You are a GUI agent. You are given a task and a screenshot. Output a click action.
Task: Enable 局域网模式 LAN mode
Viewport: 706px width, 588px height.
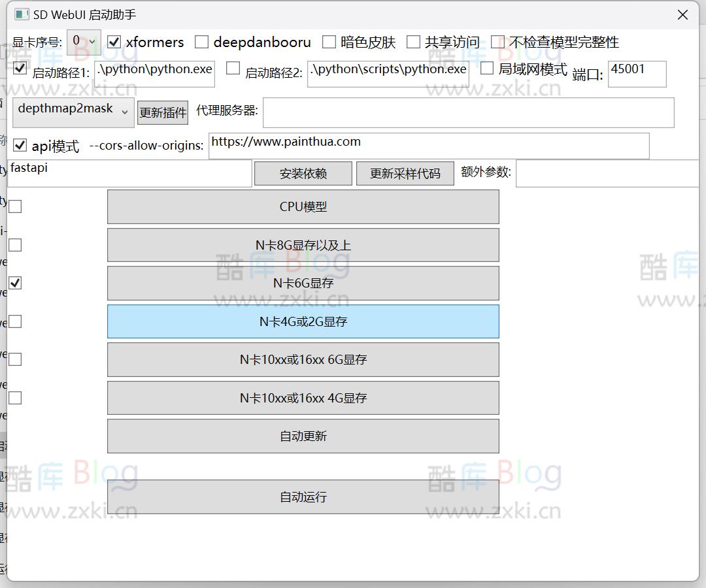click(487, 69)
